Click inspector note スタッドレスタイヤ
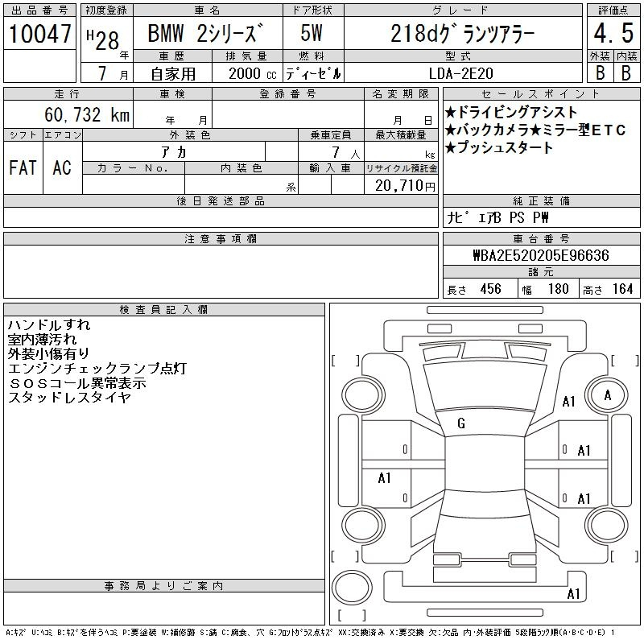 pyautogui.click(x=70, y=398)
